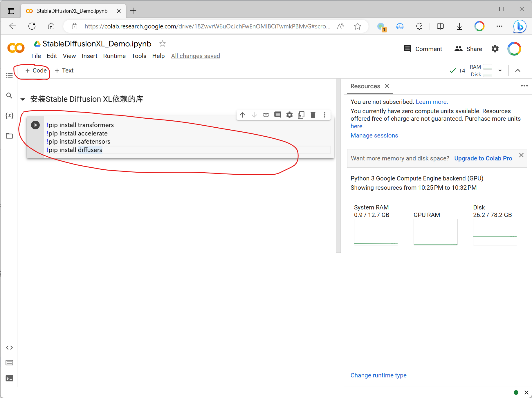Viewport: 532px width, 398px height.
Task: Click Change runtime type link
Action: click(x=378, y=375)
